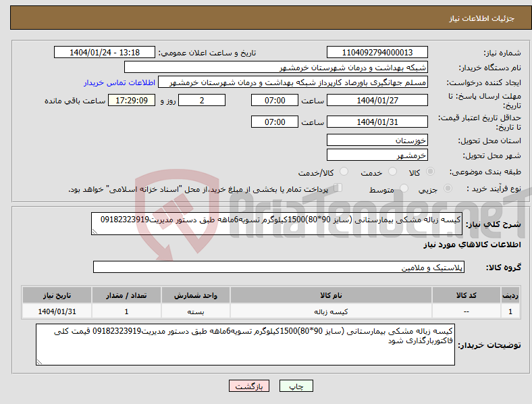Select the کالا radio button

[430, 172]
